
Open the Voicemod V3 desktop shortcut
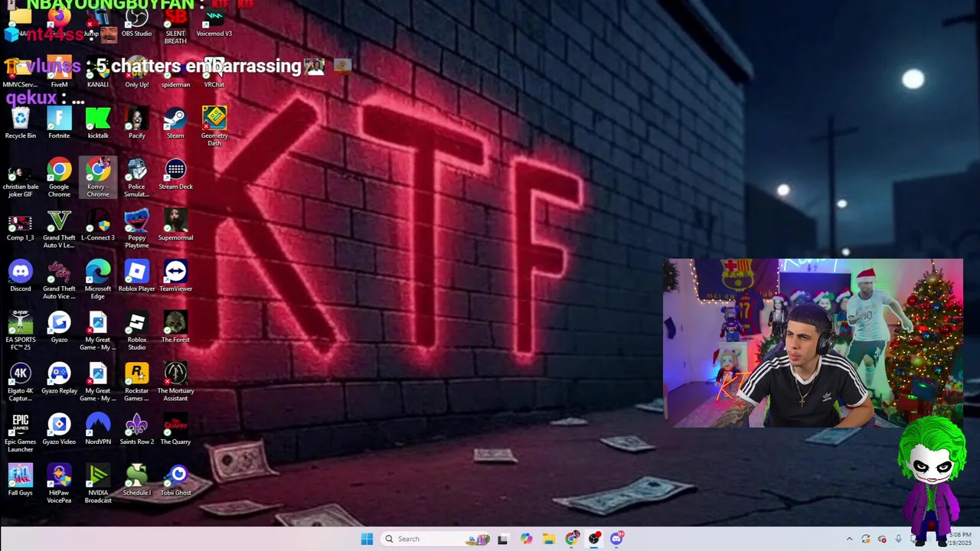tap(214, 23)
